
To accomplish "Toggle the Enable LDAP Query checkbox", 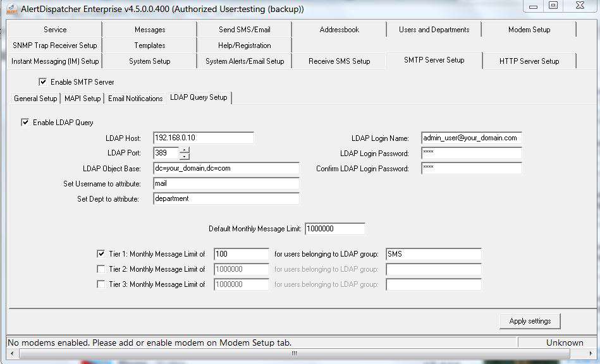I will point(25,123).
